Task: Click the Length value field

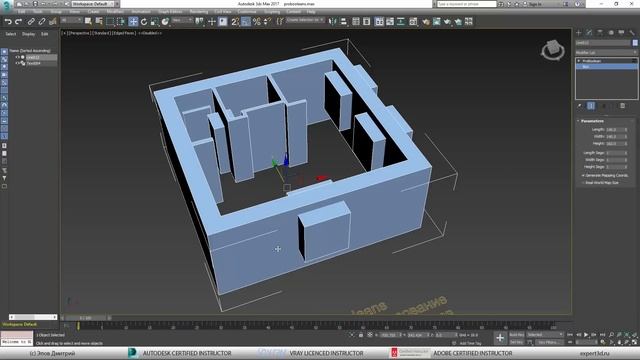Action: 616,130
